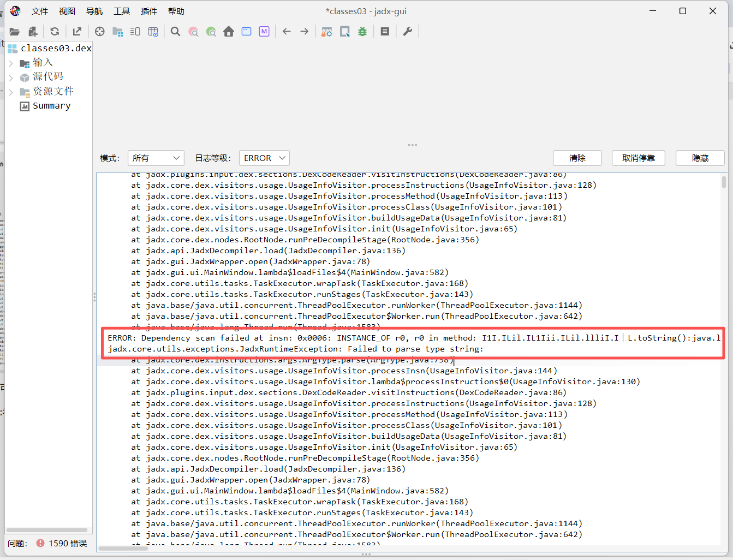733x560 pixels.
Task: Click the jadx application logo icon
Action: 15,11
